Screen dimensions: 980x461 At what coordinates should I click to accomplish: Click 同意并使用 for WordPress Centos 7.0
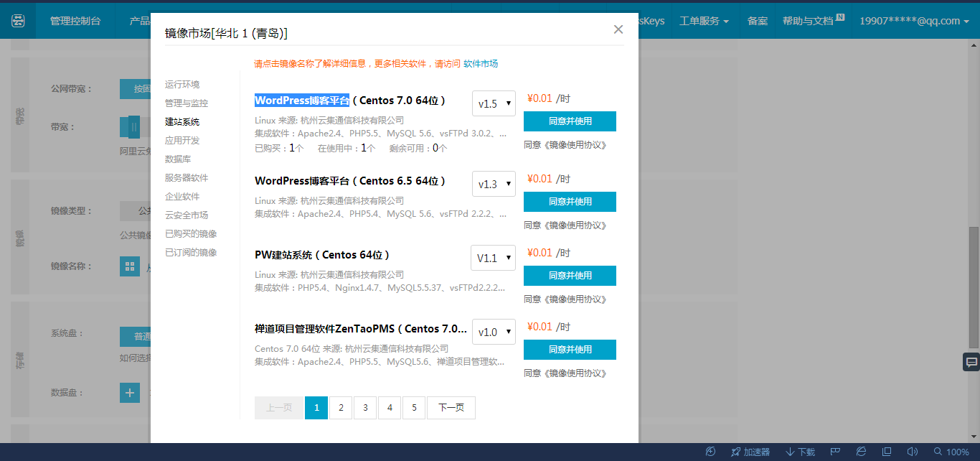(x=570, y=121)
